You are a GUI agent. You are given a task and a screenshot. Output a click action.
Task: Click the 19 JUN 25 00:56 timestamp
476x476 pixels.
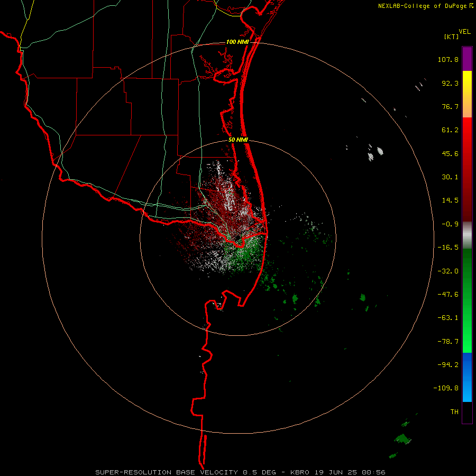[350, 472]
